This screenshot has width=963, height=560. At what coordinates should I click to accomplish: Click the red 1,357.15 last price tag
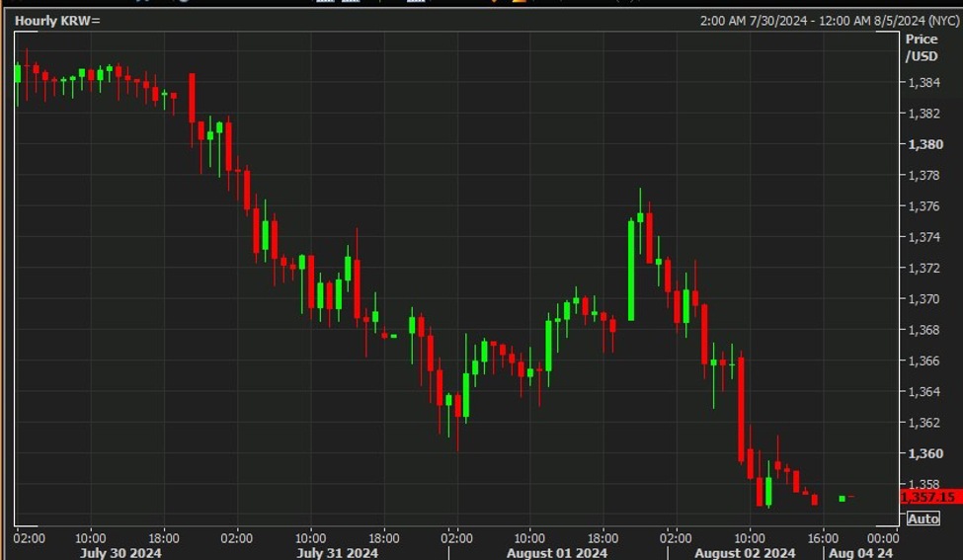931,497
